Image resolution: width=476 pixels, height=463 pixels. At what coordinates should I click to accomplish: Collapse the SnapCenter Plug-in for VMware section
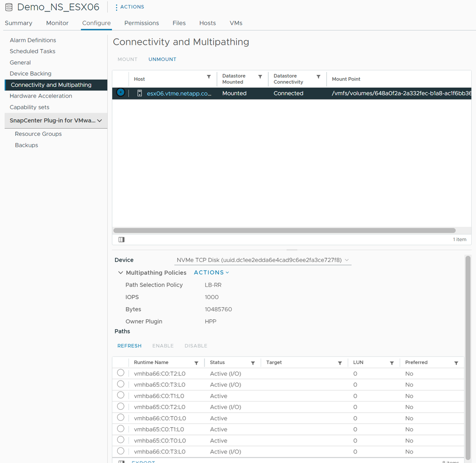99,121
